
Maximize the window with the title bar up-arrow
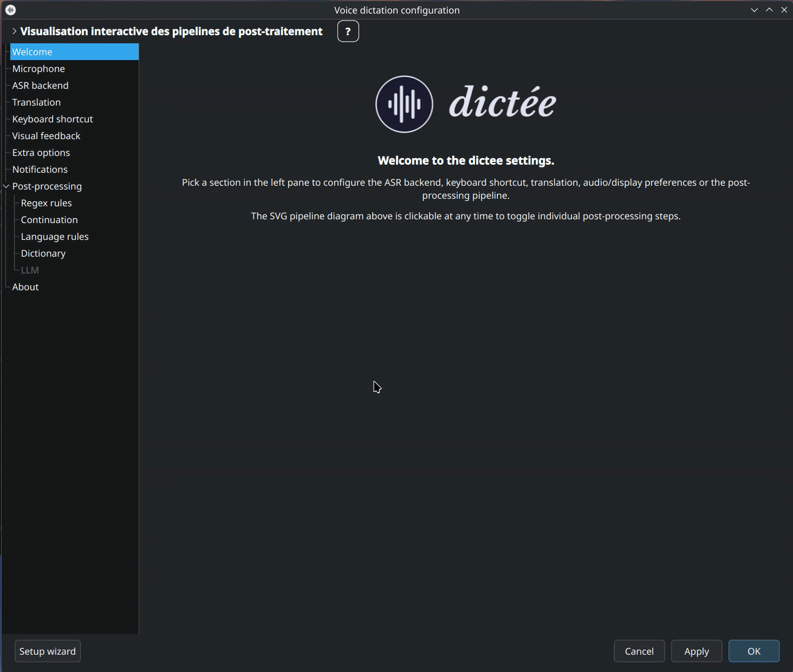click(769, 10)
